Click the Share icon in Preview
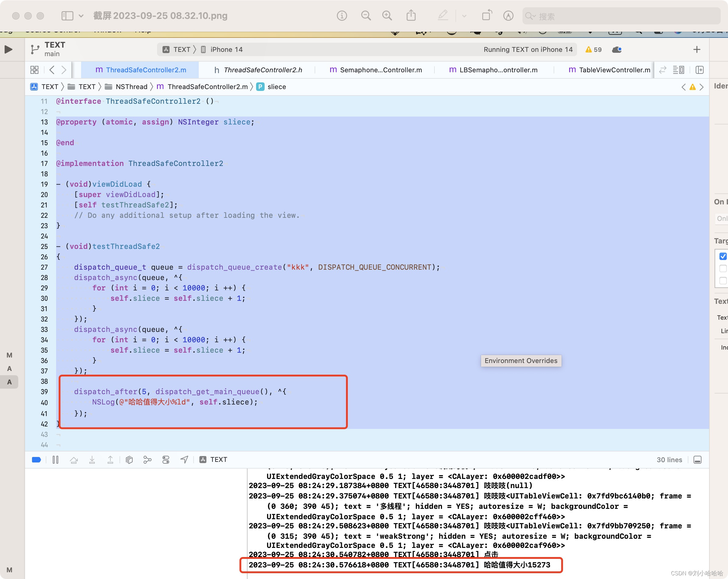 click(x=411, y=15)
